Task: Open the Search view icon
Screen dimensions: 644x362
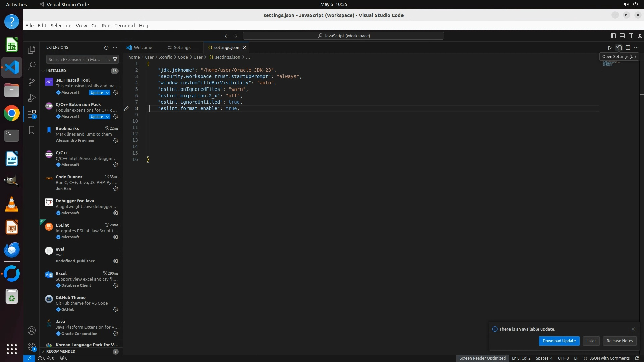Action: (31, 66)
